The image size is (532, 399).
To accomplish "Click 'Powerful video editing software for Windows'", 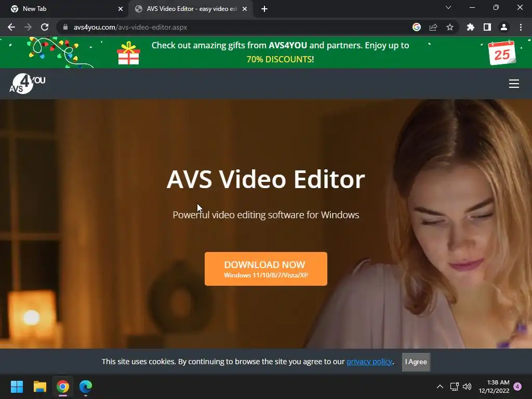I will coord(265,215).
